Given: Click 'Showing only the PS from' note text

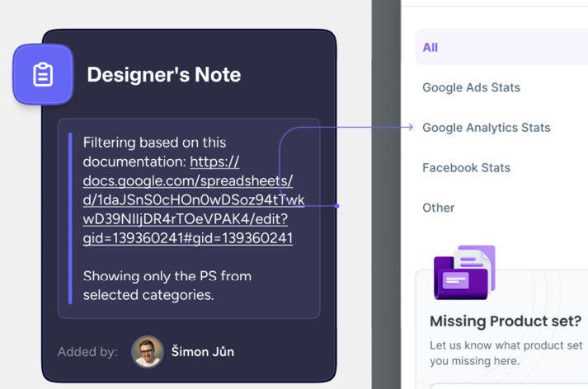Looking at the screenshot, I should [x=167, y=276].
